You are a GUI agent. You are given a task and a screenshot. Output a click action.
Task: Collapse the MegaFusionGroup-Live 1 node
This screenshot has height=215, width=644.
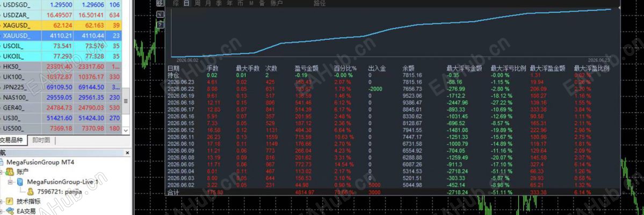11,182
